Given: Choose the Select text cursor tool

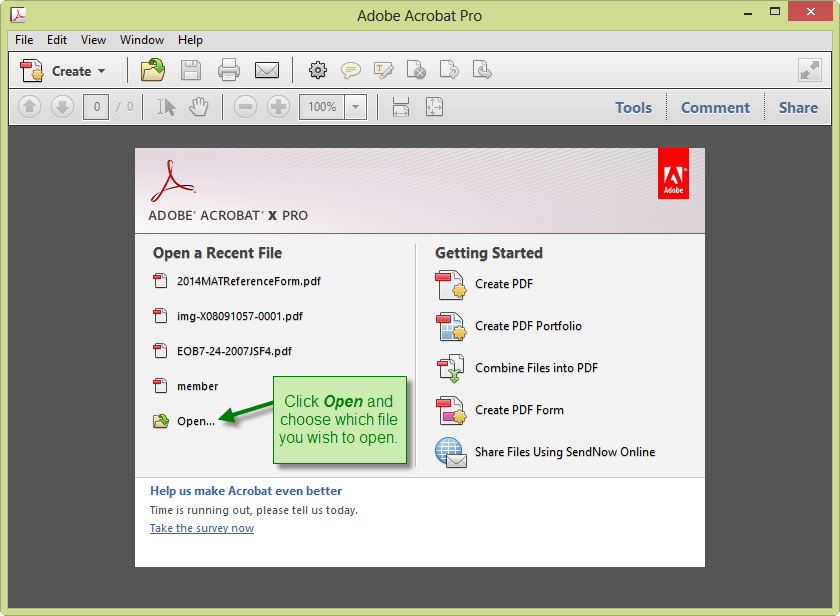Looking at the screenshot, I should [x=166, y=107].
